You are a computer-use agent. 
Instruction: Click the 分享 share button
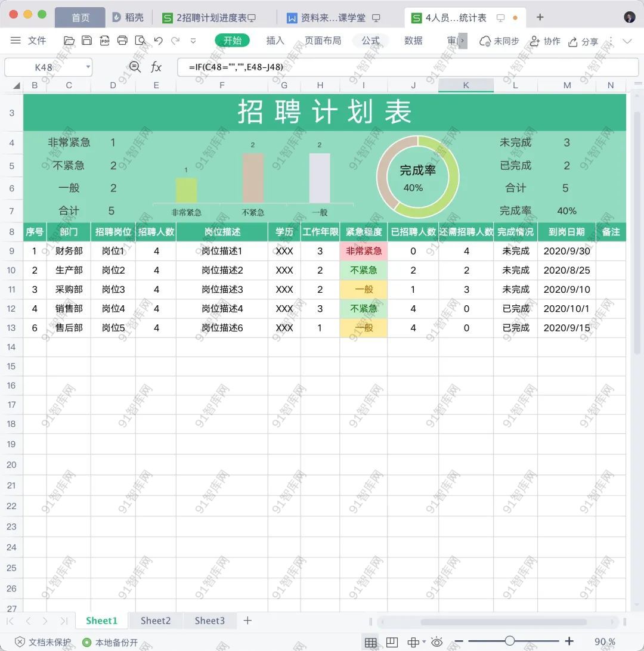point(583,41)
